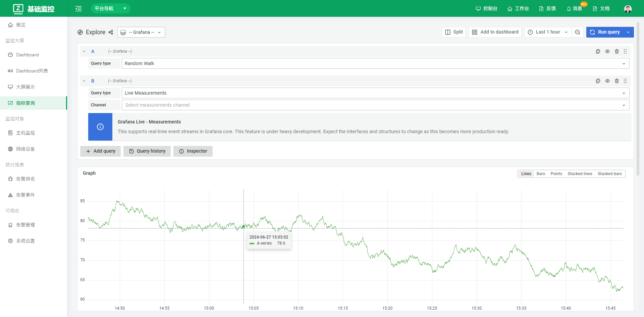Open 反馈 in the top bar
644x317 pixels.
pyautogui.click(x=547, y=8)
